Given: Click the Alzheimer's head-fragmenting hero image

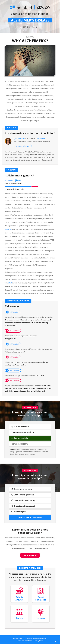Looking at the screenshot, I should [30, 61].
